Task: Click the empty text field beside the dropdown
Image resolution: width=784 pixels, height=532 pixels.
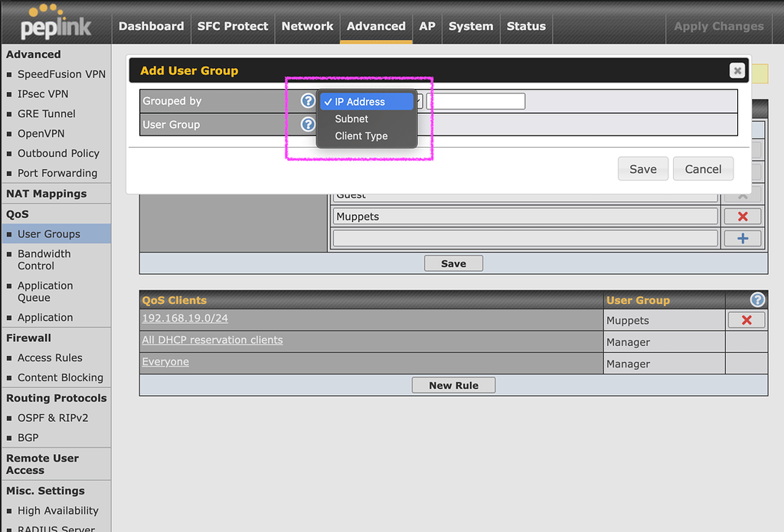Action: click(473, 100)
